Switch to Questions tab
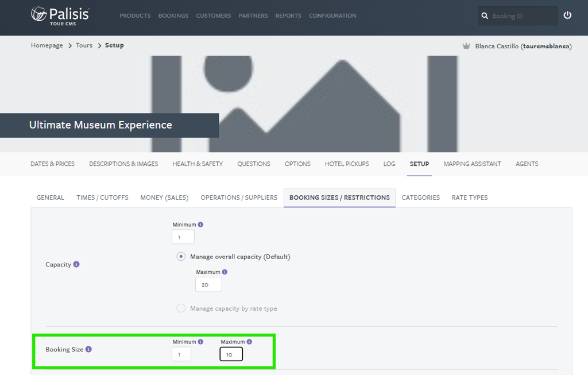Viewport: 588px width, 375px height. click(x=254, y=164)
